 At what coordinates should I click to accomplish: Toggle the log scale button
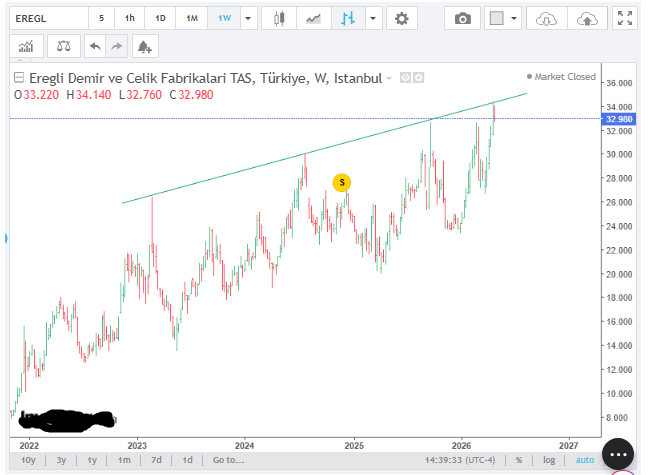[547, 460]
